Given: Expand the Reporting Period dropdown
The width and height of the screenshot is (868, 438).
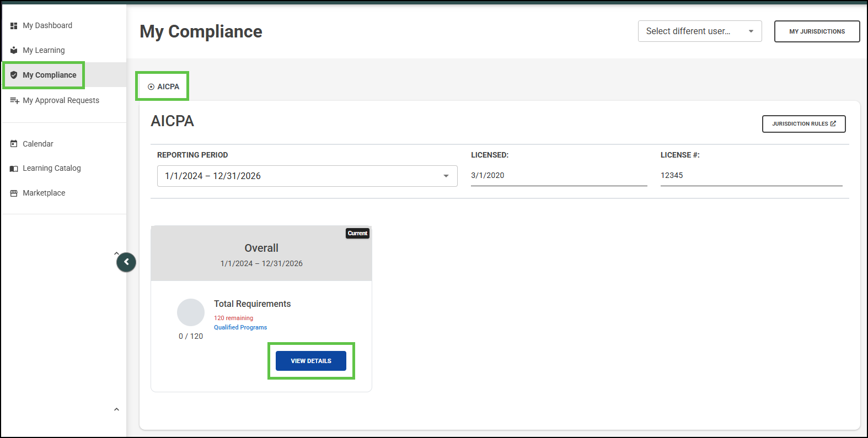Looking at the screenshot, I should click(x=307, y=176).
